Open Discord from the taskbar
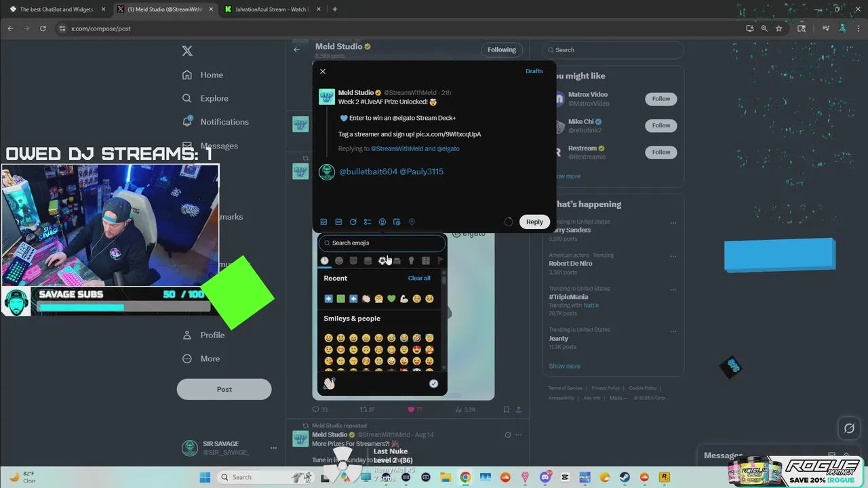Screen dimensions: 868x488 [x=545, y=477]
